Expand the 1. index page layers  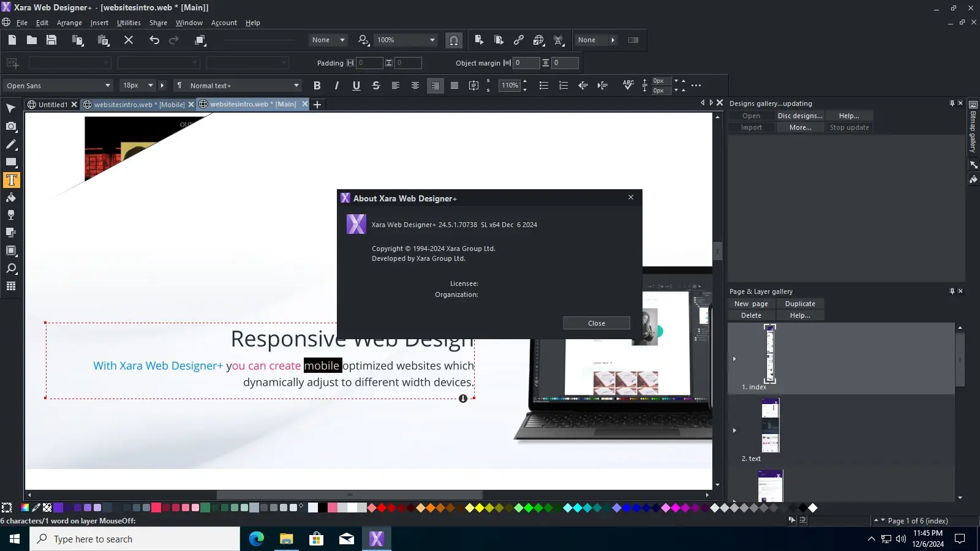coord(734,359)
